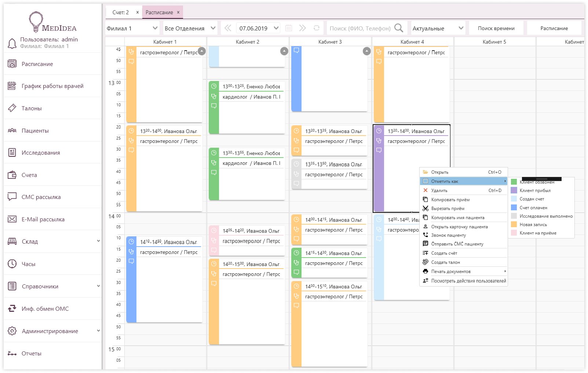Click the search magnifier icon
The width and height of the screenshot is (588, 373).
pyautogui.click(x=399, y=28)
